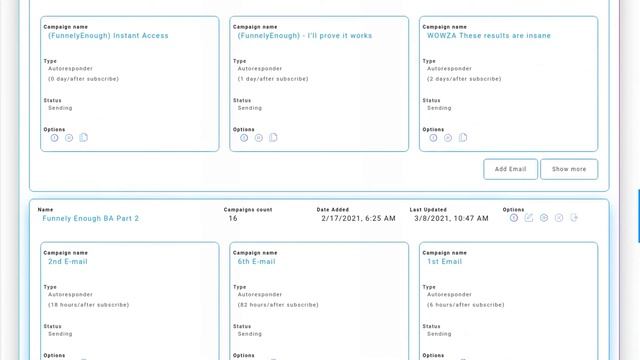
Task: Open the 2nd E-mail campaign
Action: click(68, 262)
